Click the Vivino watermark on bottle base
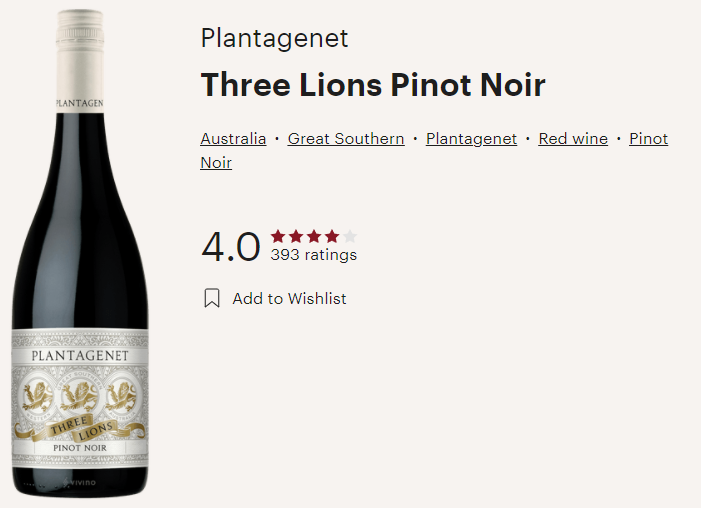 [80, 483]
